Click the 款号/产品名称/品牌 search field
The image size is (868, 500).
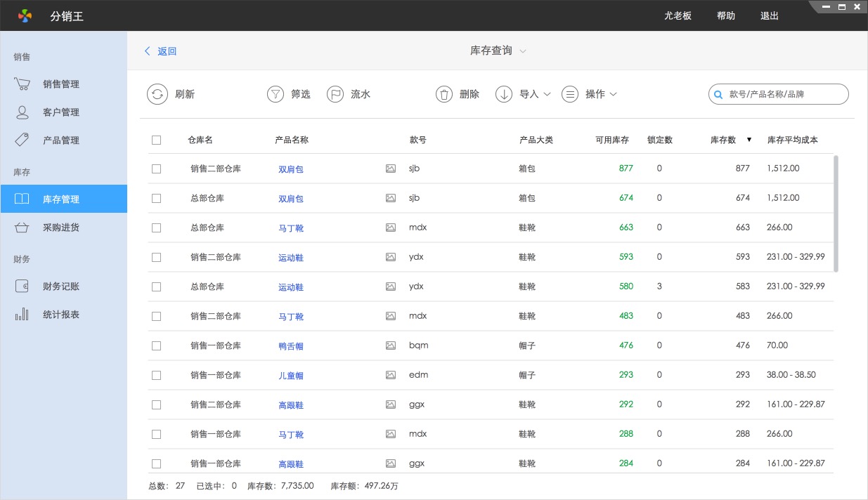(x=784, y=94)
